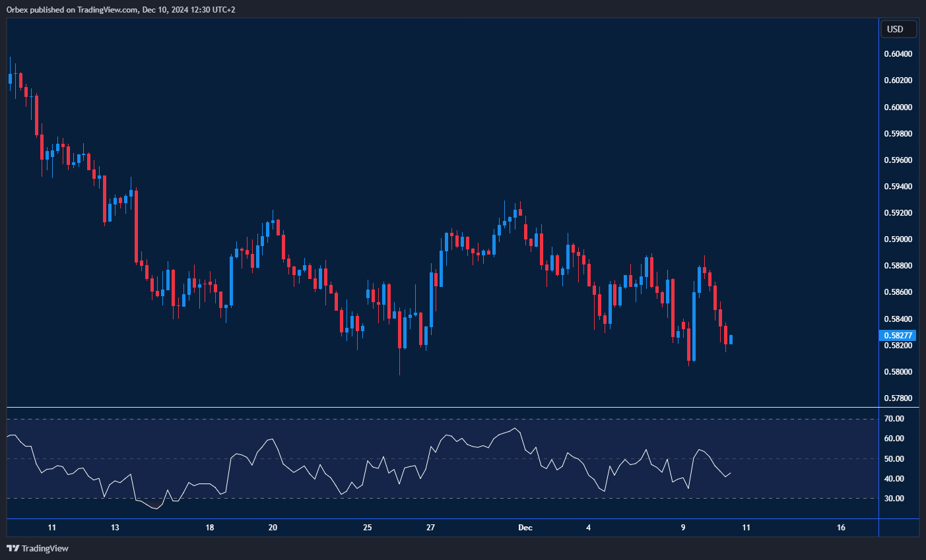Click the 25 date on the time axis
This screenshot has height=560, width=926.
368,528
